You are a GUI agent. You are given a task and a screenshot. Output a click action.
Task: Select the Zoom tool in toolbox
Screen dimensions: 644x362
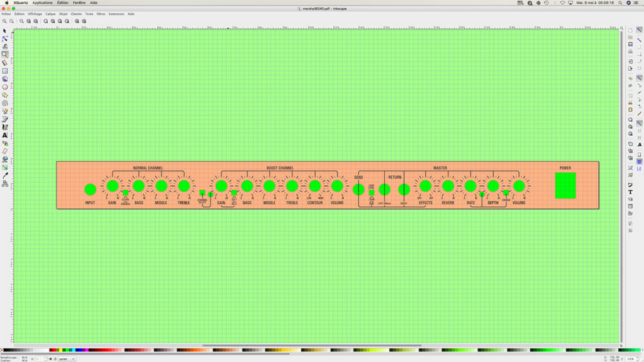coord(5,55)
